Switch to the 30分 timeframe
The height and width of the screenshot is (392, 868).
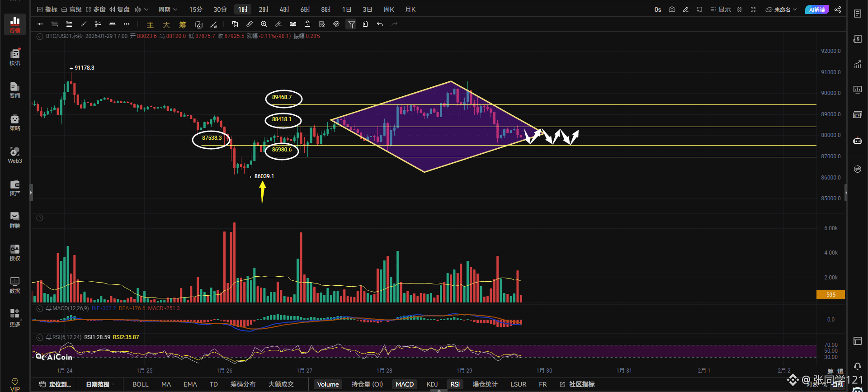(x=220, y=9)
